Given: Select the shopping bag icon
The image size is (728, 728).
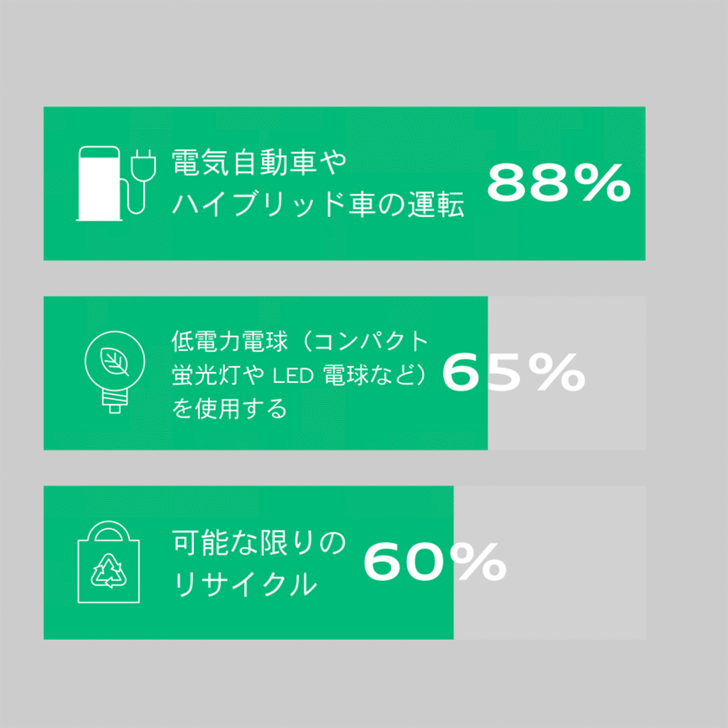Looking at the screenshot, I should click(x=109, y=564).
